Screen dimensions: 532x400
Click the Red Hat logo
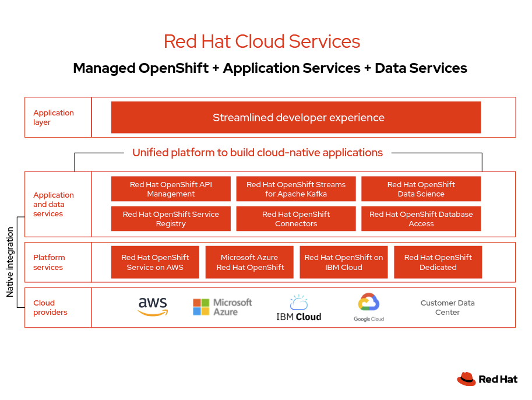tap(487, 379)
